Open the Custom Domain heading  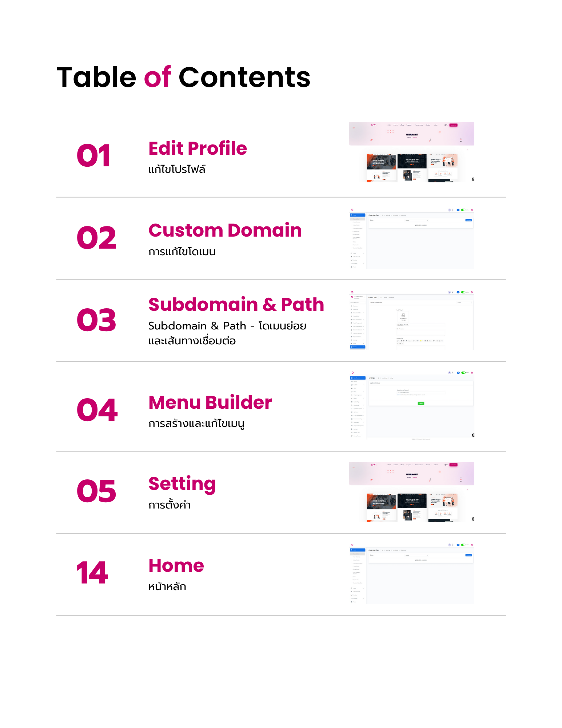click(x=225, y=230)
